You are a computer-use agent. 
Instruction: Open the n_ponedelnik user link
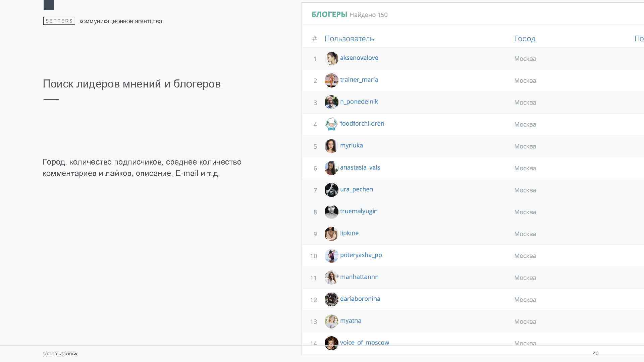tap(359, 102)
